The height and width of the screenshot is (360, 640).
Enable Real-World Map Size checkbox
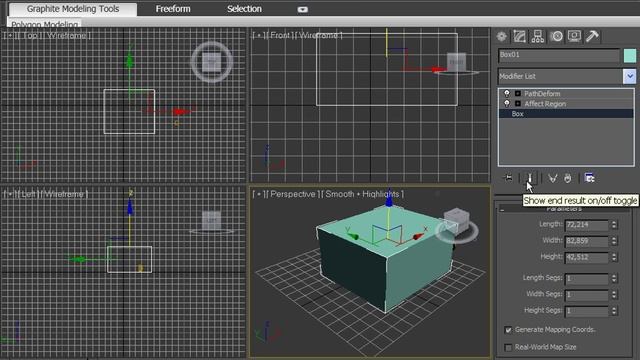click(x=508, y=347)
